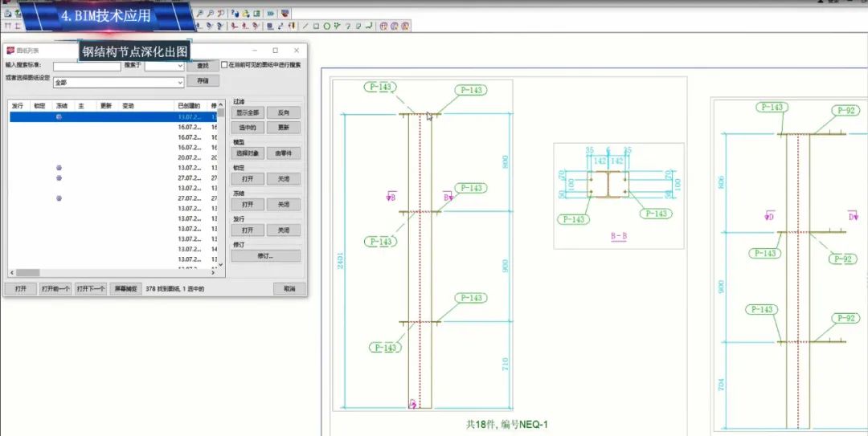Click the Tekla logo icon in dialog title

10,51
